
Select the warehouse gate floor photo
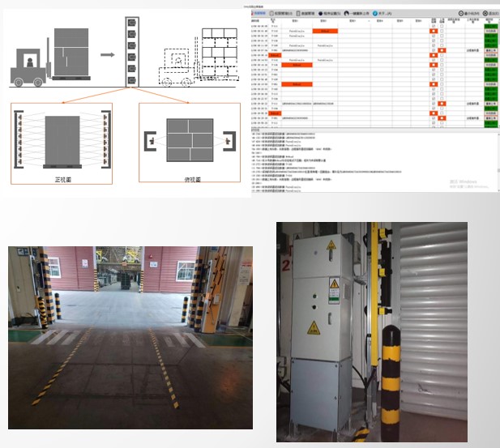click(x=130, y=337)
